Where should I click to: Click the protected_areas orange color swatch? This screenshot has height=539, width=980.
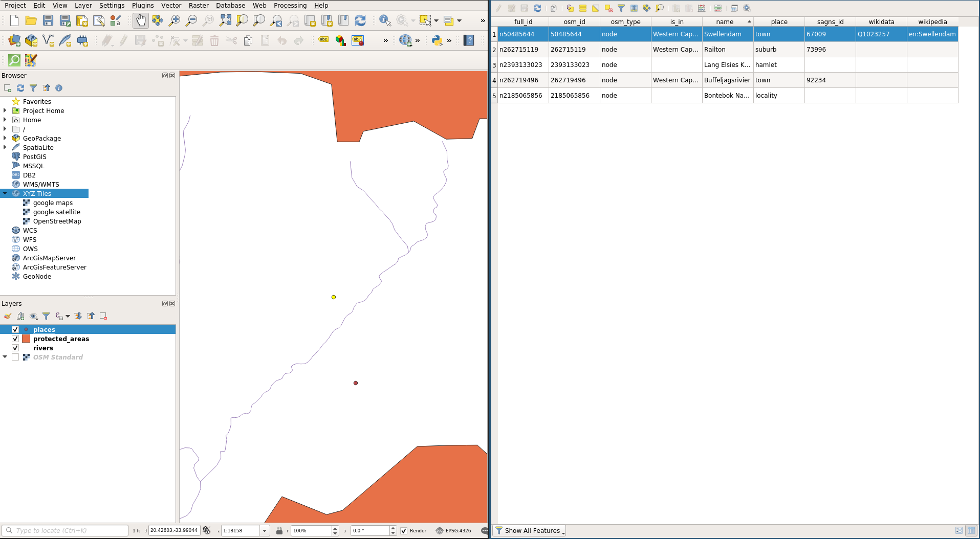(26, 339)
